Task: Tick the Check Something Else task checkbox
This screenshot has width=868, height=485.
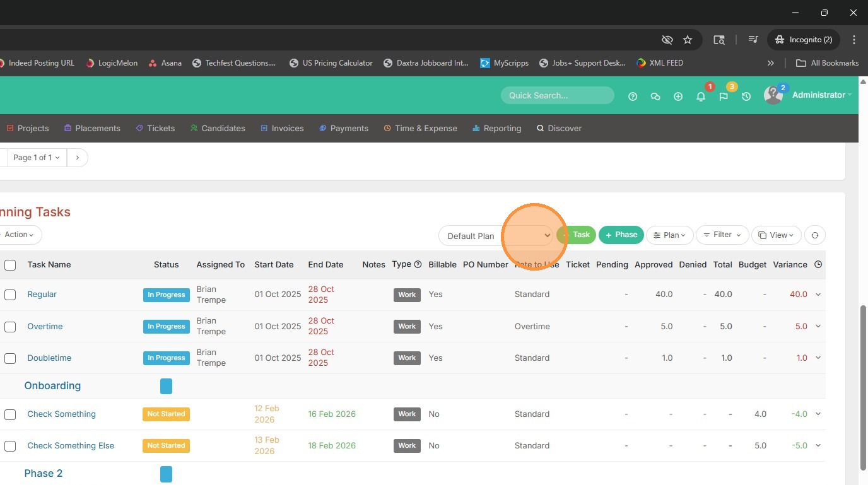Action: pos(10,446)
